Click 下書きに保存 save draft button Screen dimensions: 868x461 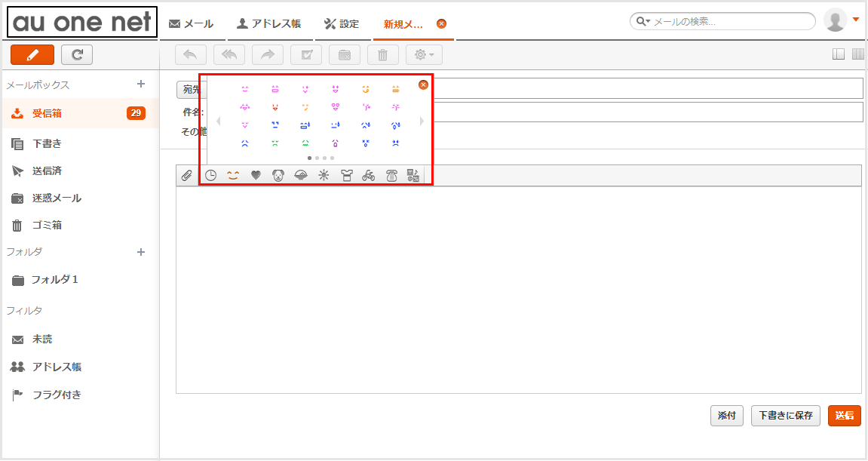tap(786, 416)
